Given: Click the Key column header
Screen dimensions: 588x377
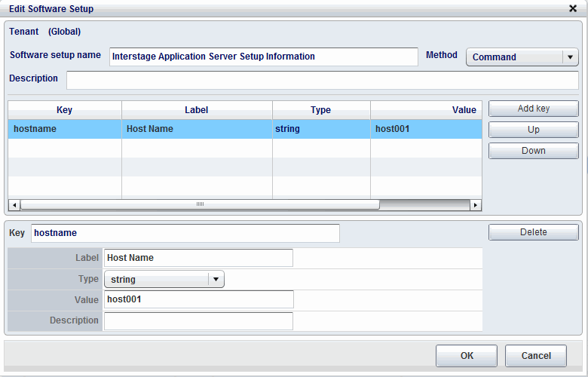Looking at the screenshot, I should (x=65, y=110).
